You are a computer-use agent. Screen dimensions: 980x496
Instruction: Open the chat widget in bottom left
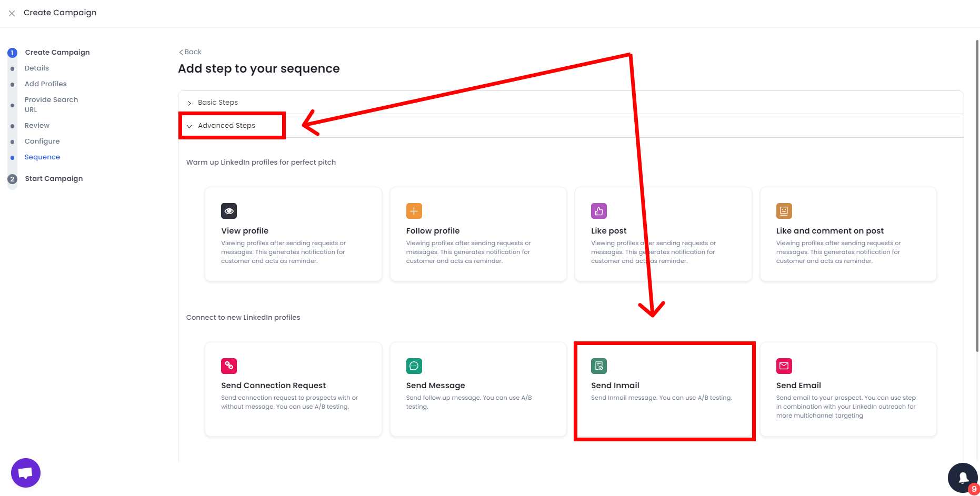25,472
